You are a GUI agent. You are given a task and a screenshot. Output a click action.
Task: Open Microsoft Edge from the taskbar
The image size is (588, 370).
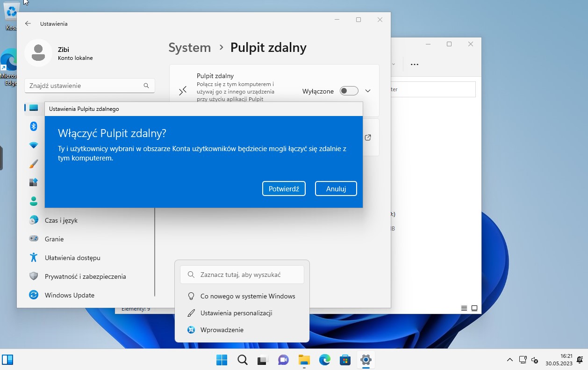click(x=324, y=360)
